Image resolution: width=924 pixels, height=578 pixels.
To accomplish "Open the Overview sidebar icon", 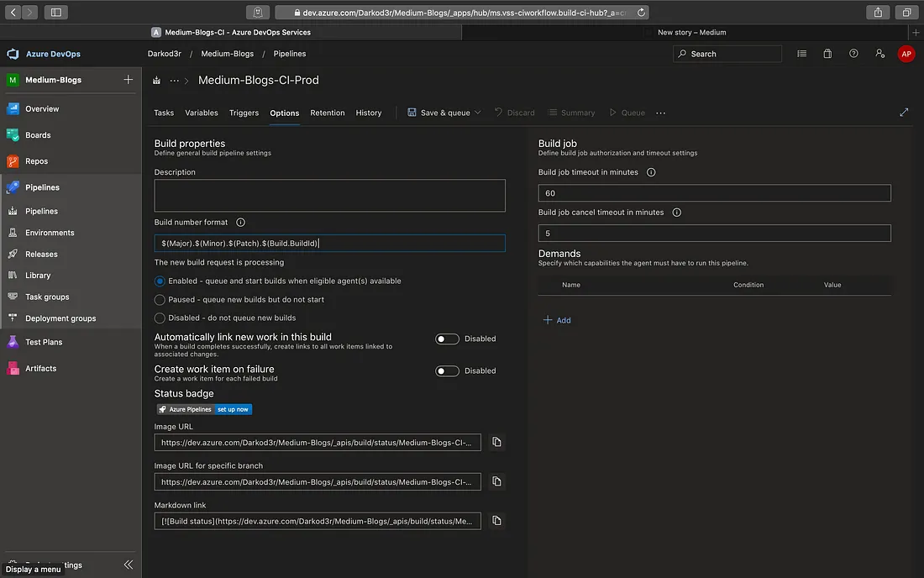I will (13, 108).
